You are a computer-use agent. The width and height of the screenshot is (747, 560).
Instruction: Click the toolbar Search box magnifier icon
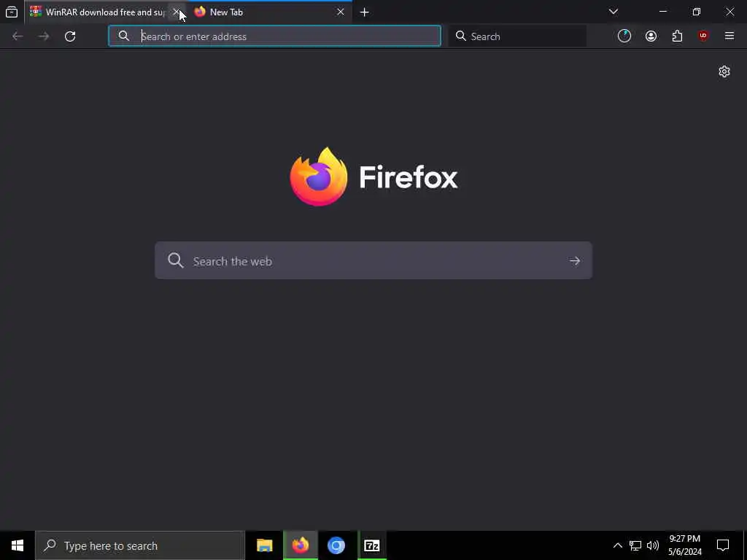[x=461, y=36]
